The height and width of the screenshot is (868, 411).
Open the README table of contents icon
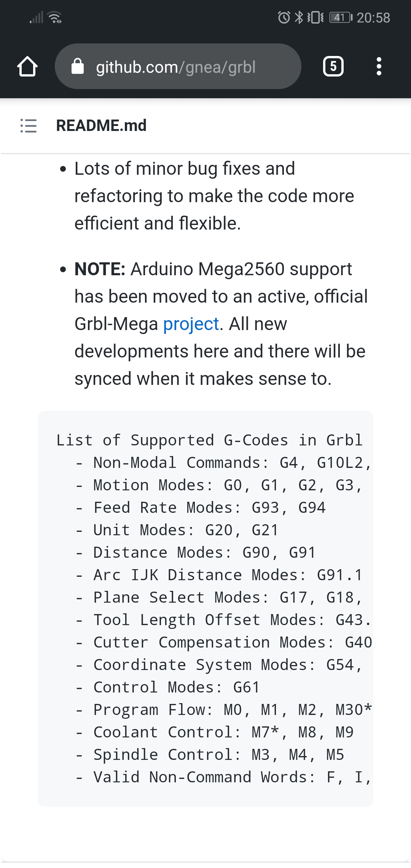(29, 126)
